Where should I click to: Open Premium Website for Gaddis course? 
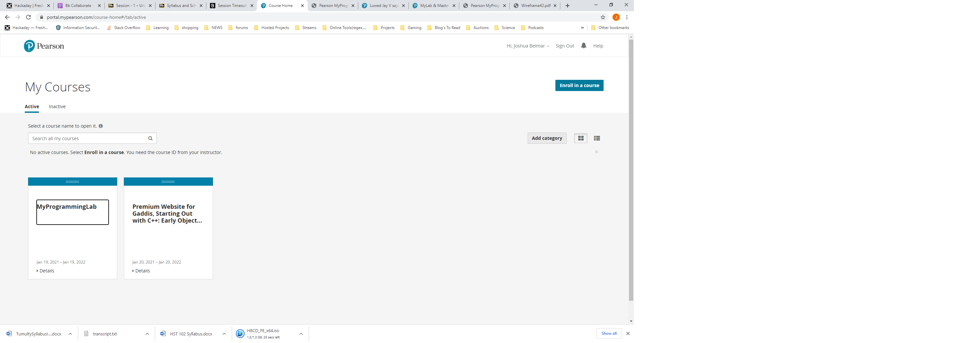point(167,213)
